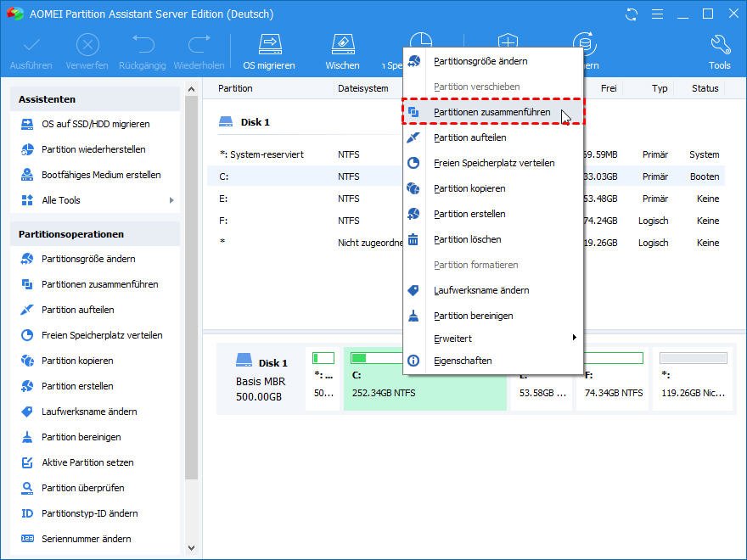Click the Aktive Partition setzen link

coord(87,462)
